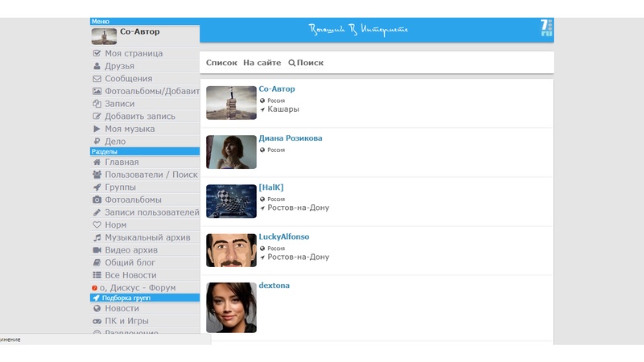
Task: Click the camera icon beside Фотоальбомы
Action: [x=97, y=200]
